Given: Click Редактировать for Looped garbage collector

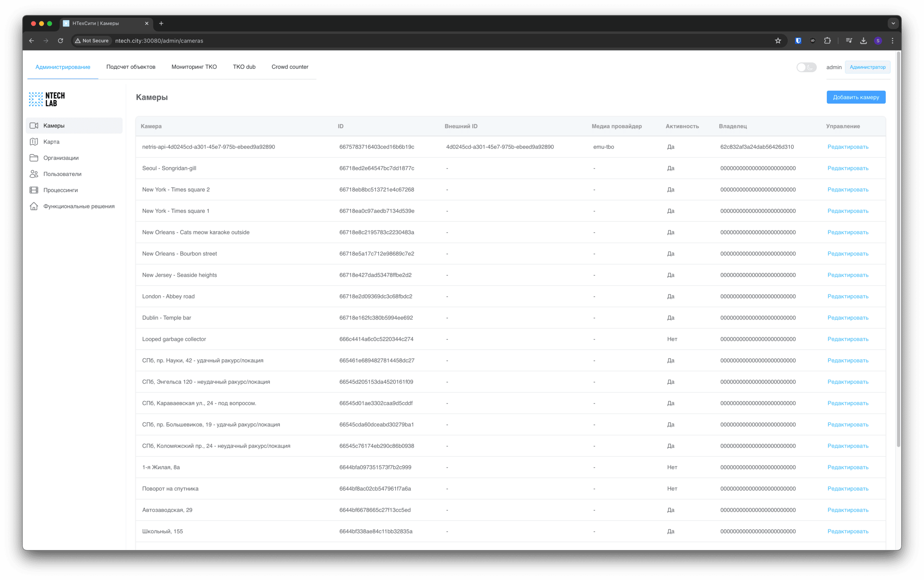Looking at the screenshot, I should click(x=847, y=339).
